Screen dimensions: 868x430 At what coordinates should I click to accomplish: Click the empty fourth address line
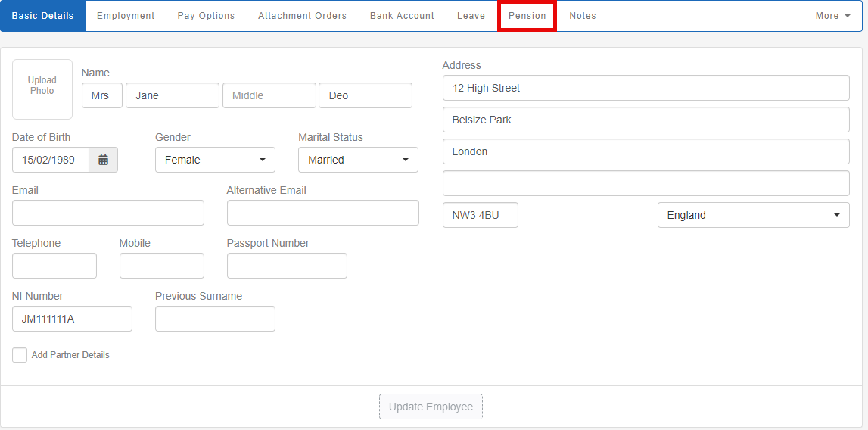click(x=646, y=183)
